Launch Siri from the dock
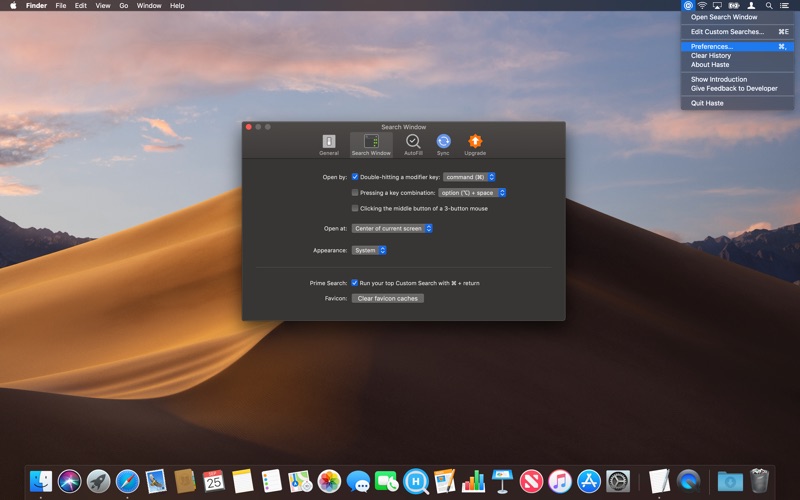 point(69,481)
